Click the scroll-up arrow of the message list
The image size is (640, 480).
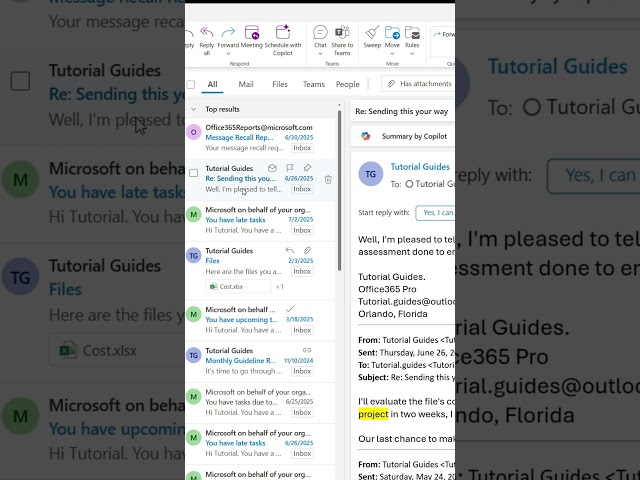pos(339,105)
